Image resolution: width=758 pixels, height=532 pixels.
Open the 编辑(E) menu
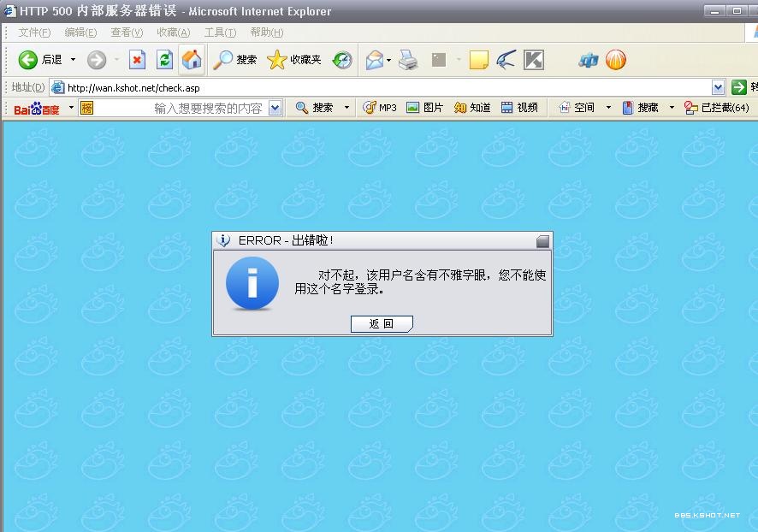tap(80, 33)
